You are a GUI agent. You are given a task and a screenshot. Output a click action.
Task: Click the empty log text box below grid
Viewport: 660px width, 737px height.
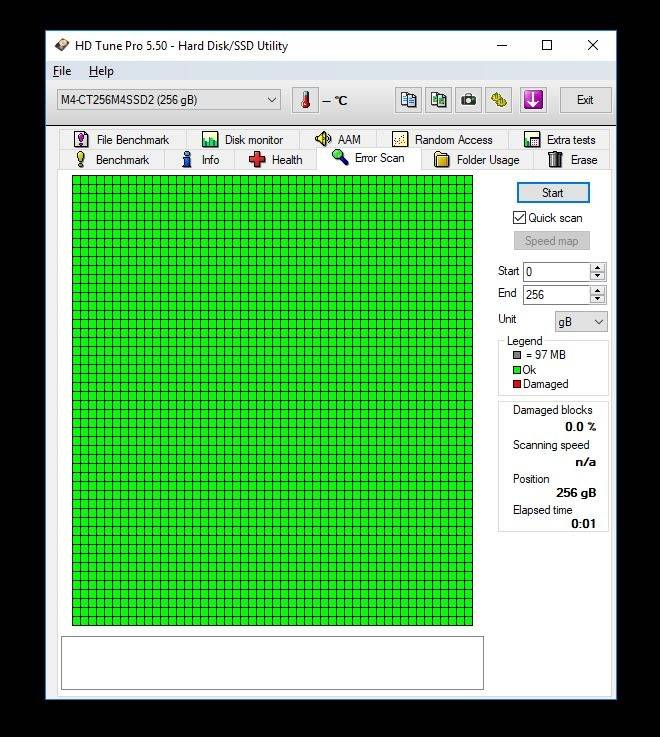click(272, 663)
